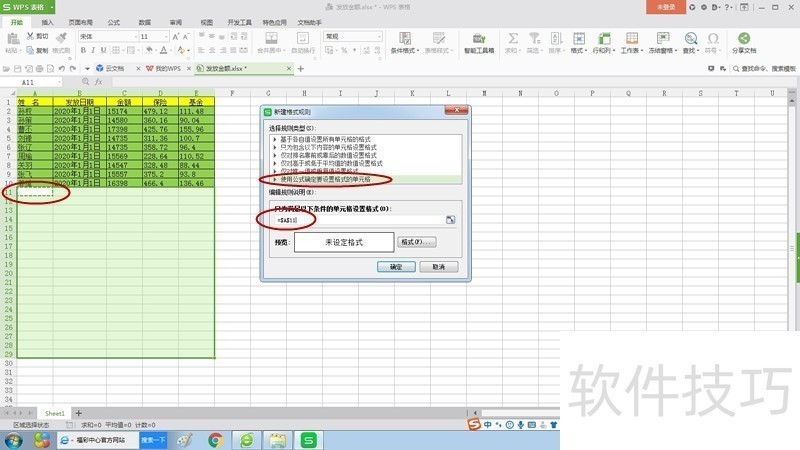Select the 云文档 document tab
The image size is (800, 450).
(x=115, y=68)
